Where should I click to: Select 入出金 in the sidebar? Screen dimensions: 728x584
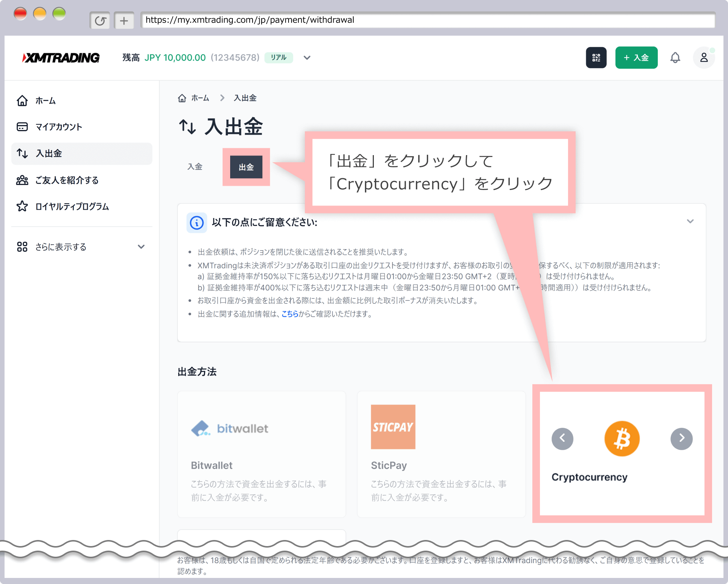coord(82,154)
